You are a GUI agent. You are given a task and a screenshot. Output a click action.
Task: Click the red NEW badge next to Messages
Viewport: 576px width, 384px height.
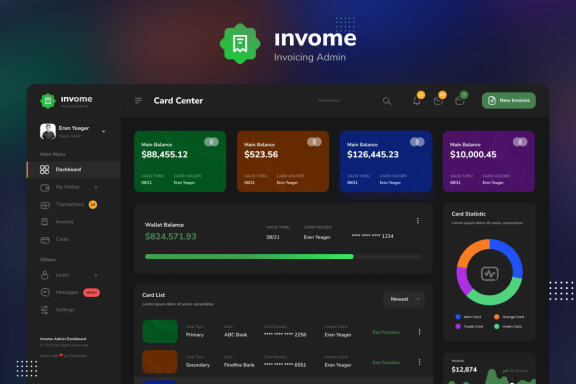[x=91, y=293]
